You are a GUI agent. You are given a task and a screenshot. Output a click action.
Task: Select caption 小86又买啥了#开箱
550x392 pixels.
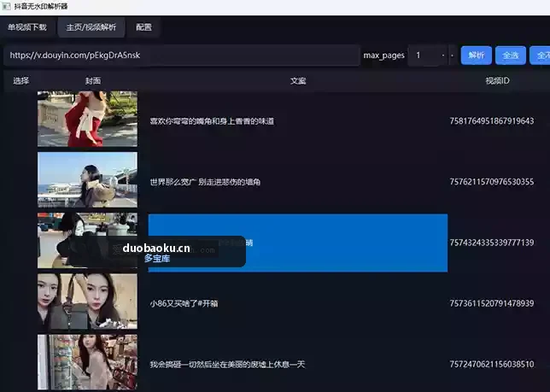pos(184,303)
